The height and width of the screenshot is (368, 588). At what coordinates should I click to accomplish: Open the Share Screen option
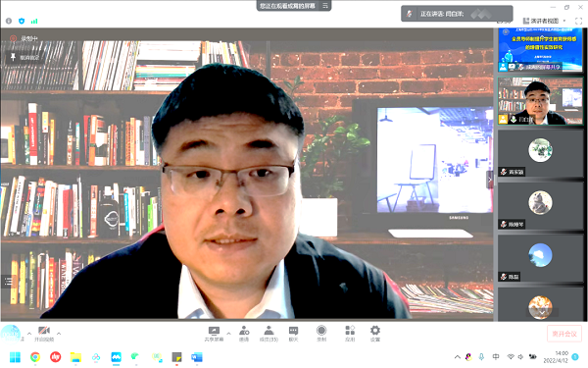(214, 333)
